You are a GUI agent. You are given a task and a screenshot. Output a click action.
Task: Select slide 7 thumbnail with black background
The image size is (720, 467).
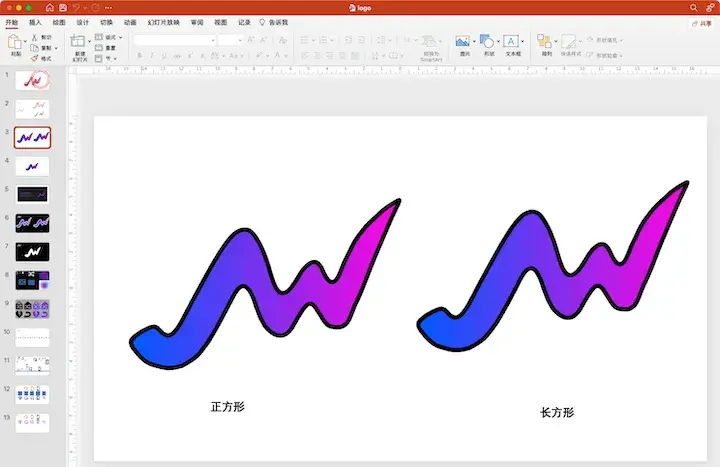(x=32, y=252)
